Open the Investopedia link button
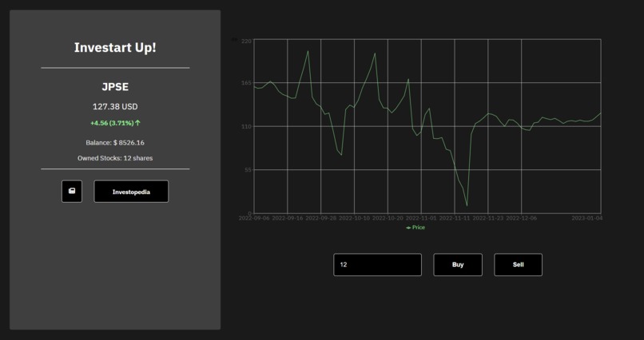644x340 pixels. [131, 192]
